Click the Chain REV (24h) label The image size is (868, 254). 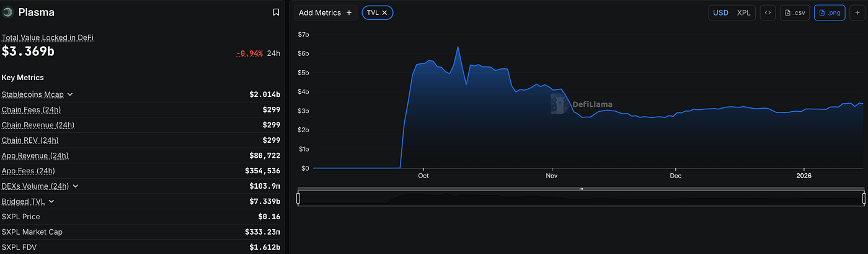[x=30, y=140]
